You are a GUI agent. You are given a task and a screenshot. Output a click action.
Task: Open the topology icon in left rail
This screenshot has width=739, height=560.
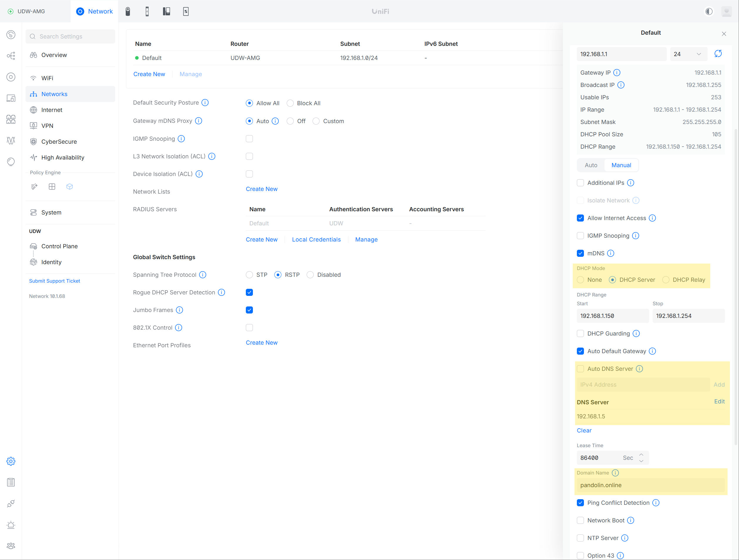pos(11,56)
